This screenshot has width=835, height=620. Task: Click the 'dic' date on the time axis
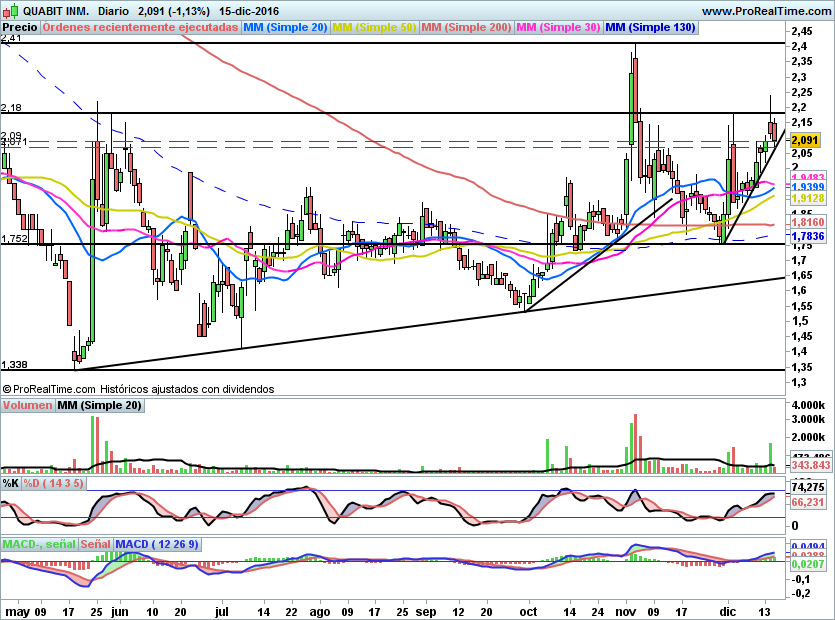[727, 611]
